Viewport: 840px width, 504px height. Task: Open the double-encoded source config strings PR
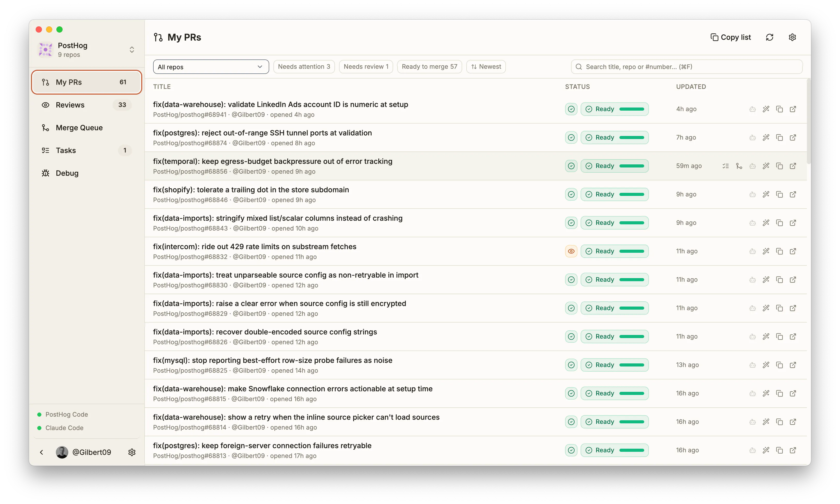[x=265, y=332]
